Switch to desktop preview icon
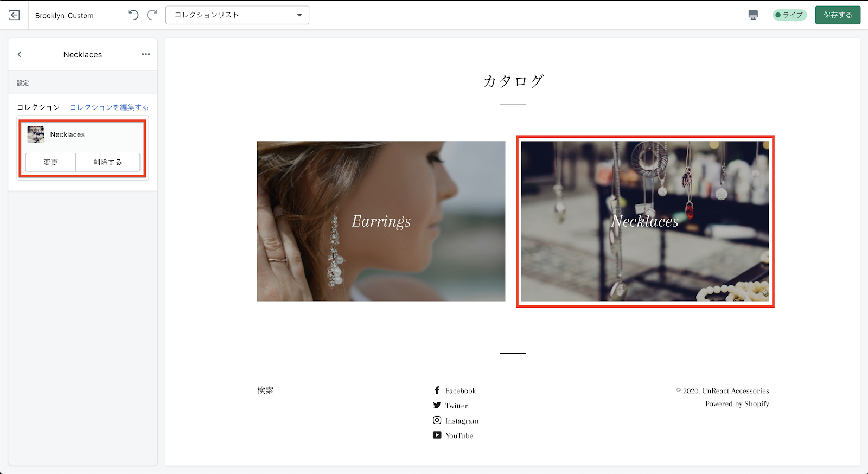This screenshot has height=474, width=868. click(x=753, y=15)
